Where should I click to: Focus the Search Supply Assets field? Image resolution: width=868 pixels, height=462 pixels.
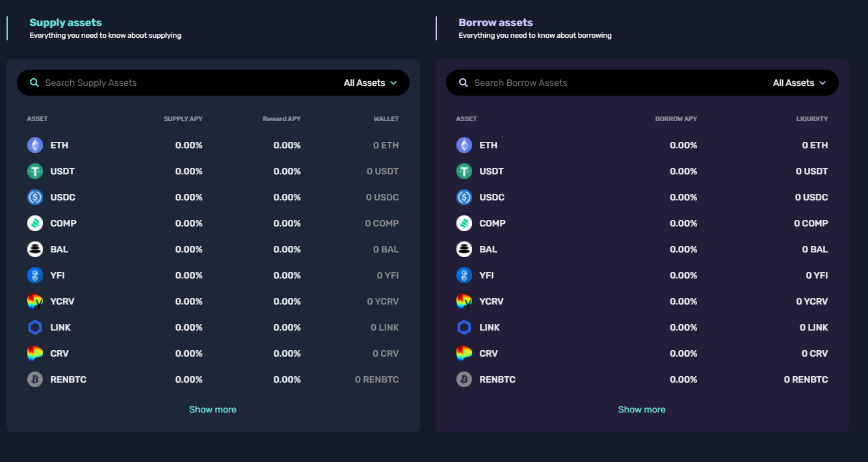pos(182,83)
